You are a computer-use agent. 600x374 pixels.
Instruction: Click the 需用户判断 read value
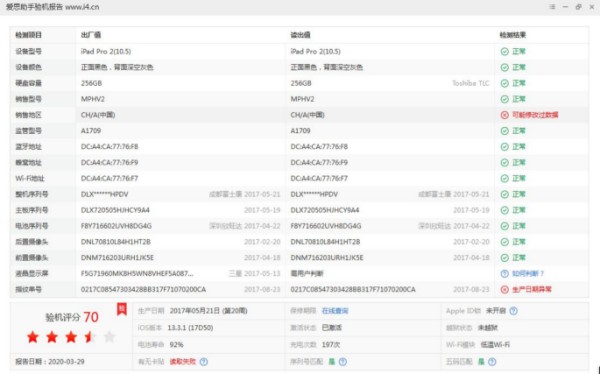[307, 274]
